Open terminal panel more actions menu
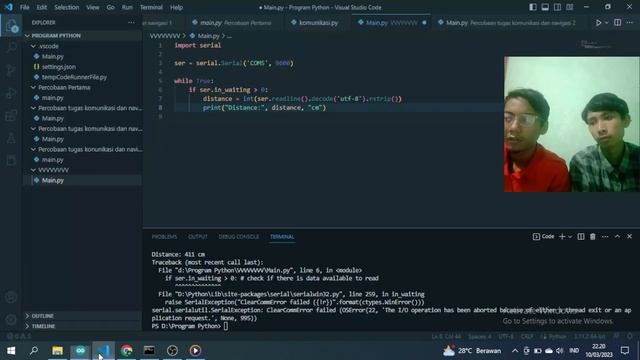 (x=605, y=236)
